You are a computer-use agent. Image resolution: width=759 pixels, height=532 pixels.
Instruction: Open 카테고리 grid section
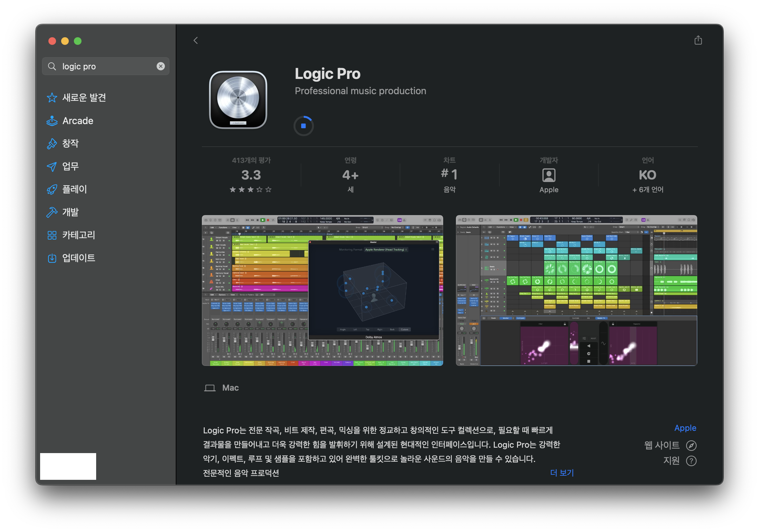(x=78, y=235)
